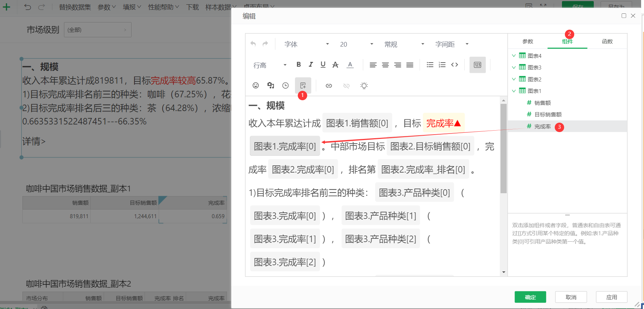Open the 字间距 spacing dropdown
Image resolution: width=644 pixels, height=309 pixels.
point(452,44)
